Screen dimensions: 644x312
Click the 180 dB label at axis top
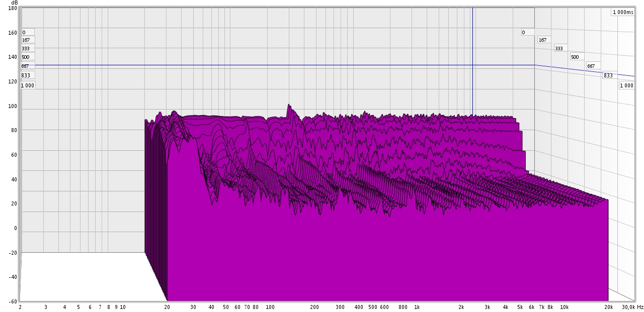(x=13, y=9)
